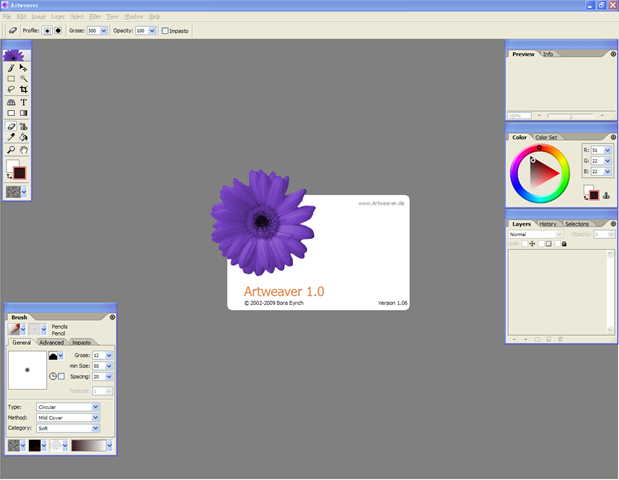Open the Grose dropdown in options bar

click(x=104, y=31)
